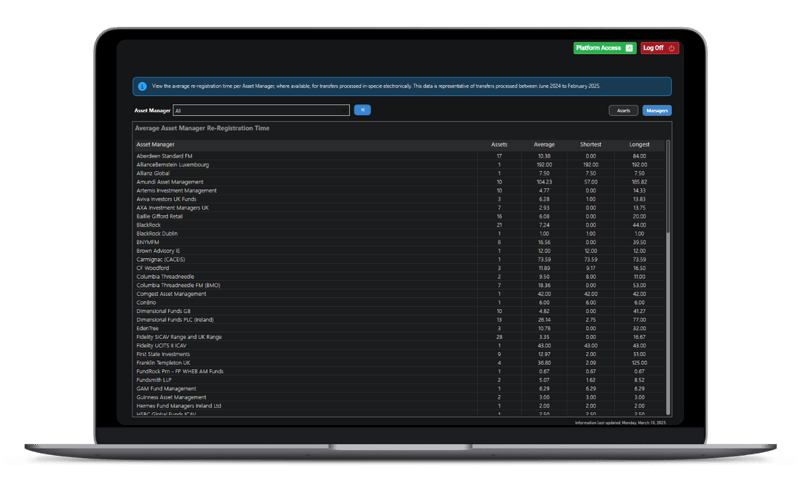The height and width of the screenshot is (482, 800).
Task: Click Franklin Templeton's longest value 125.00
Action: [639, 363]
